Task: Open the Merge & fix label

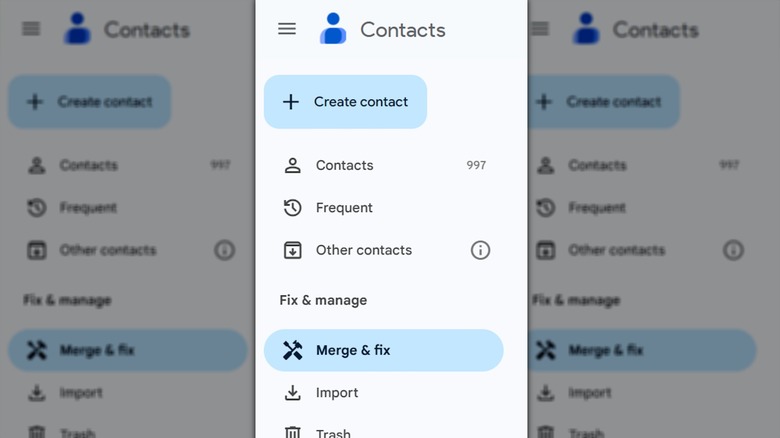Action: pyautogui.click(x=353, y=350)
